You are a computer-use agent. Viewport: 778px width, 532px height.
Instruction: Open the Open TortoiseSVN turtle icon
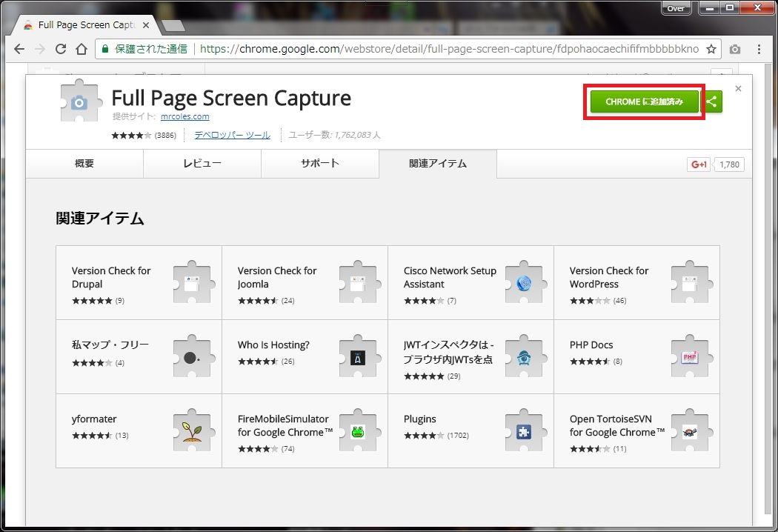click(x=691, y=430)
